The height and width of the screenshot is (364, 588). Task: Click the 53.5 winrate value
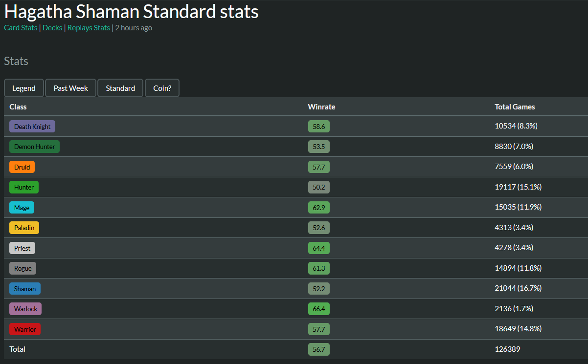tap(319, 147)
